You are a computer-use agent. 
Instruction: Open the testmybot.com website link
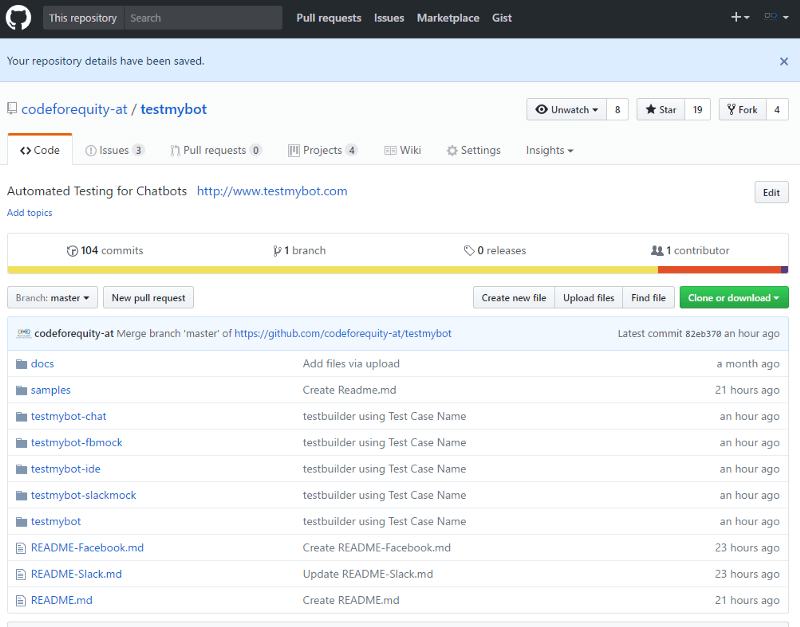272,191
